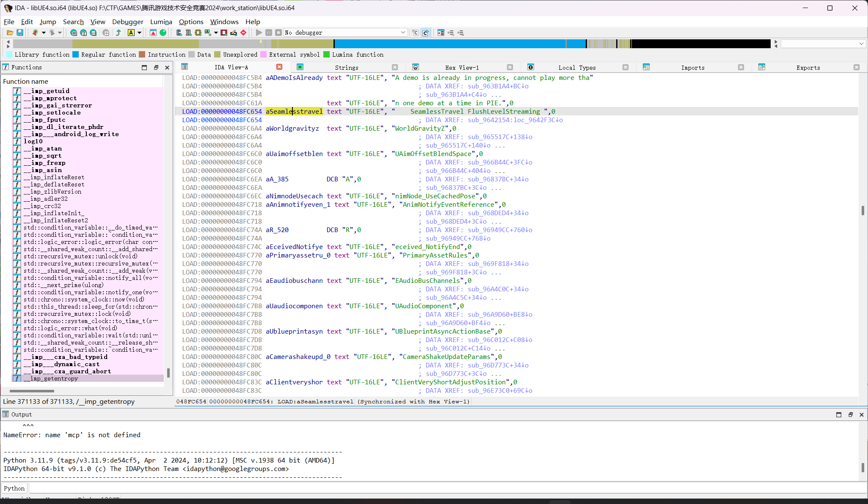Click the Functions panel window icon
Image resolution: width=868 pixels, height=504 pixels.
click(x=6, y=67)
